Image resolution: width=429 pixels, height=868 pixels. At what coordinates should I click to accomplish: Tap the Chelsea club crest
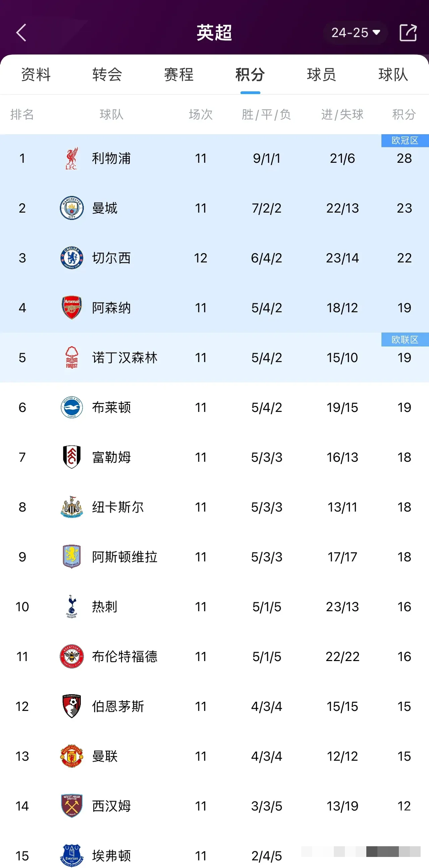click(x=71, y=258)
